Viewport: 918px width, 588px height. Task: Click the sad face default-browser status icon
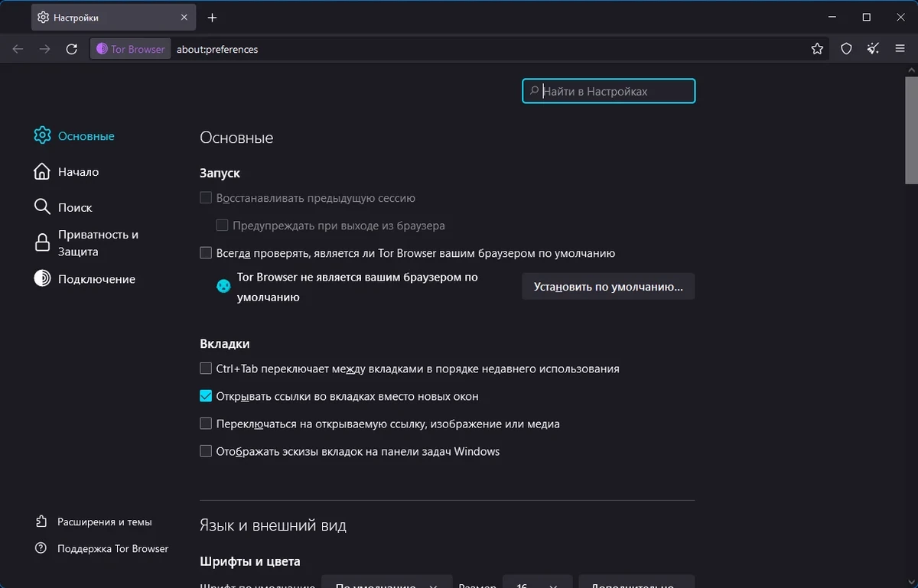click(x=223, y=287)
